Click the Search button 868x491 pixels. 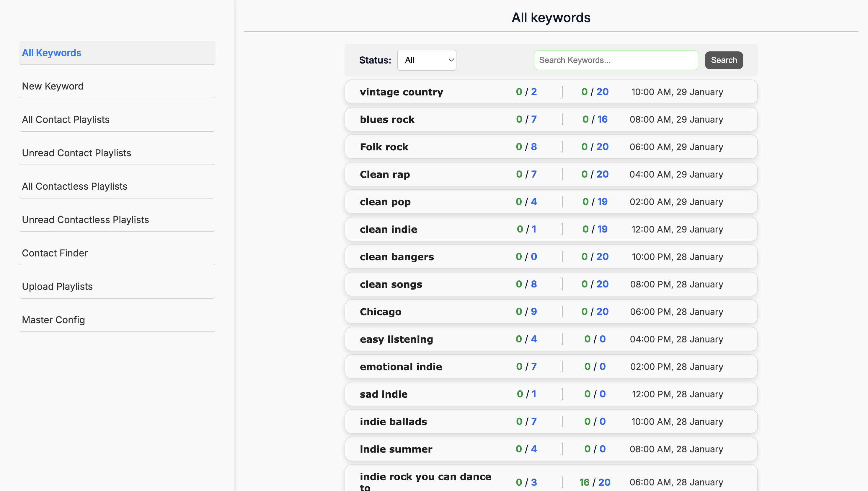point(723,60)
